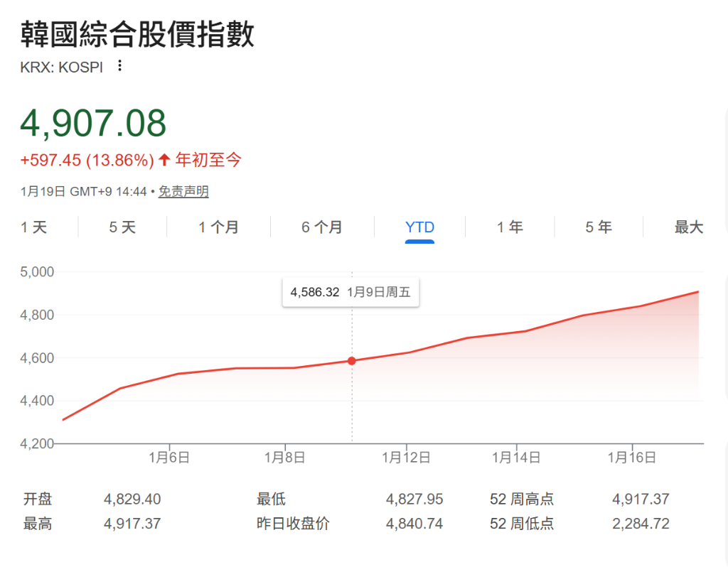Image resolution: width=728 pixels, height=567 pixels.
Task: Click the red data point on the chart line
Action: pyautogui.click(x=352, y=361)
